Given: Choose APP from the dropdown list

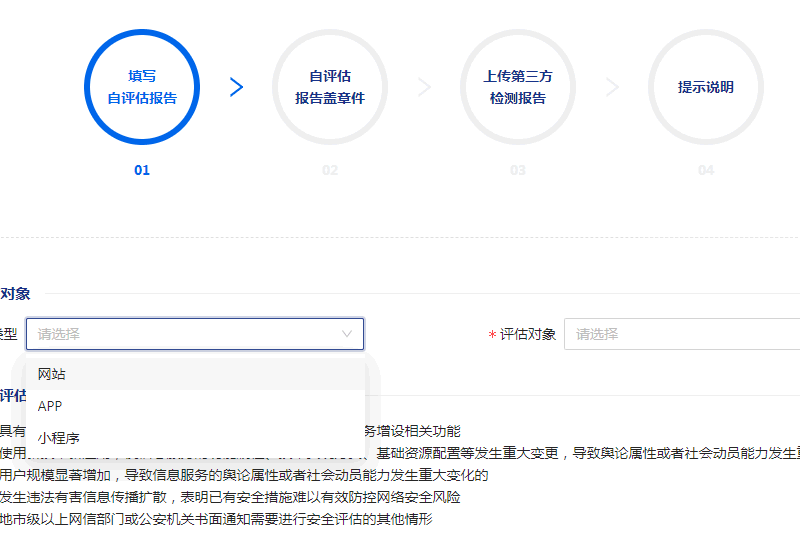Looking at the screenshot, I should 50,406.
